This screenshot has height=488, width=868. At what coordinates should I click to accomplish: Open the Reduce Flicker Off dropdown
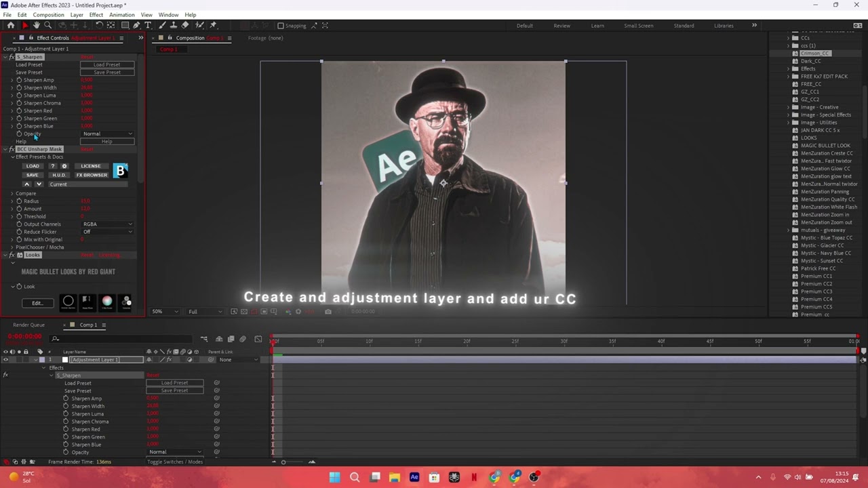coord(107,232)
